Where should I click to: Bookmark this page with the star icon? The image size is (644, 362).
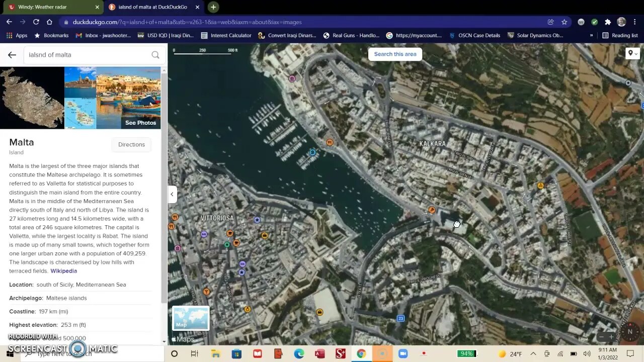[x=565, y=22]
